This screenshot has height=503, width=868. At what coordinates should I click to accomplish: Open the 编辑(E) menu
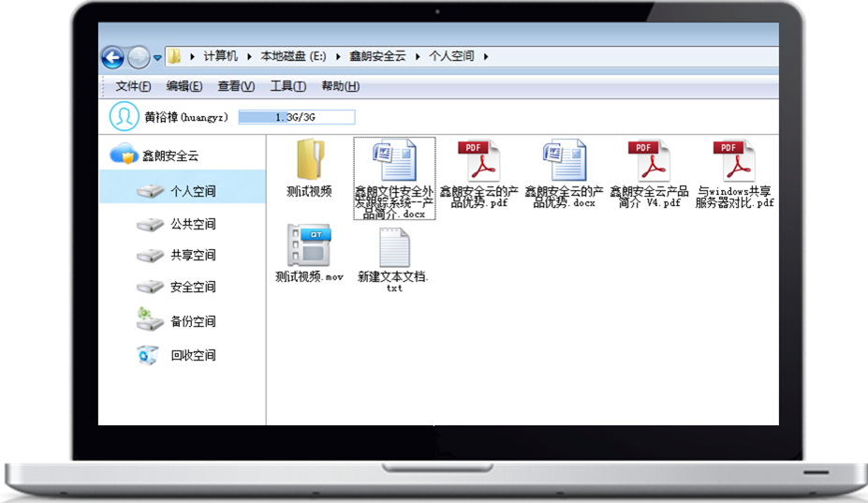pyautogui.click(x=184, y=86)
